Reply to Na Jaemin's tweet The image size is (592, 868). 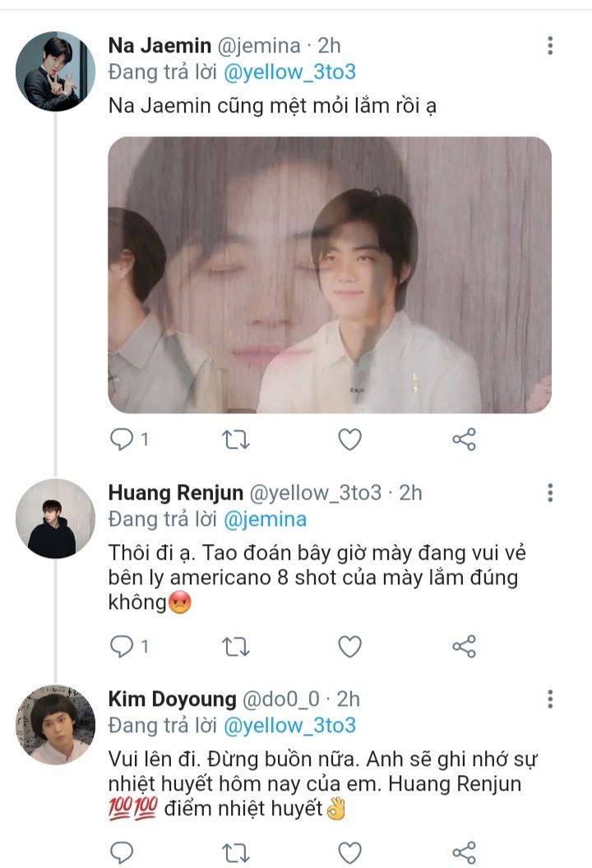click(122, 441)
